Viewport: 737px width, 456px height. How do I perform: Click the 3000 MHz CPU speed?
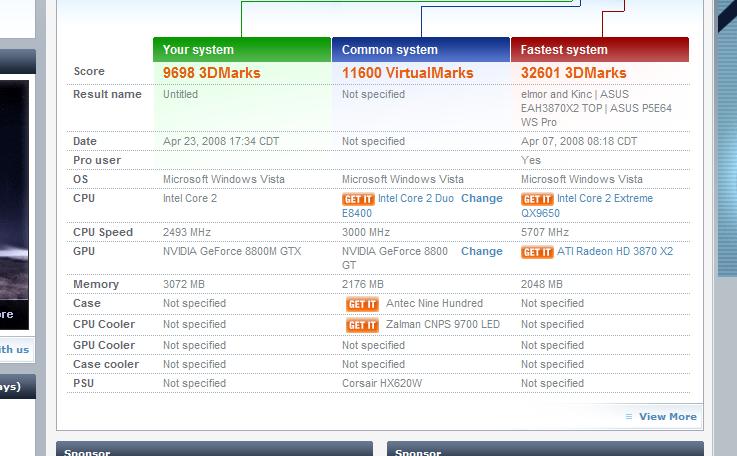pyautogui.click(x=366, y=232)
